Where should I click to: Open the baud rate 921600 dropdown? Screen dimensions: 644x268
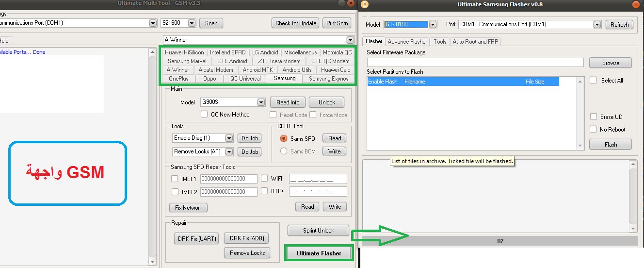191,23
